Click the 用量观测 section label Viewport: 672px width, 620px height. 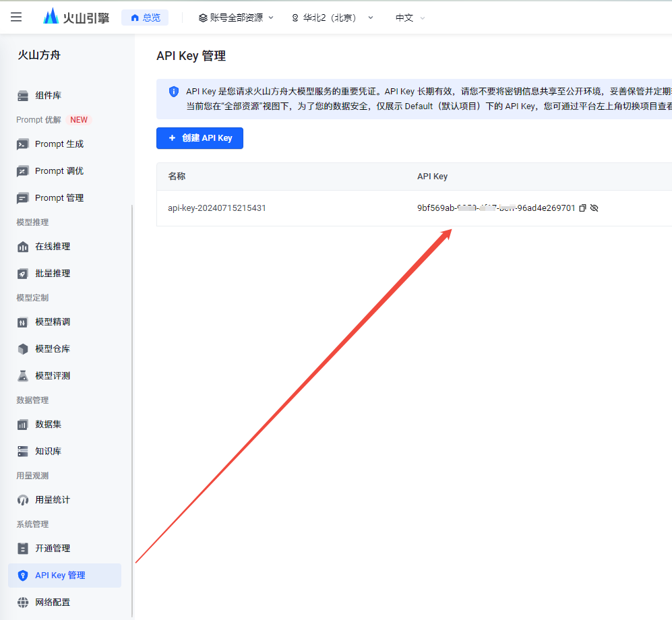coord(32,476)
